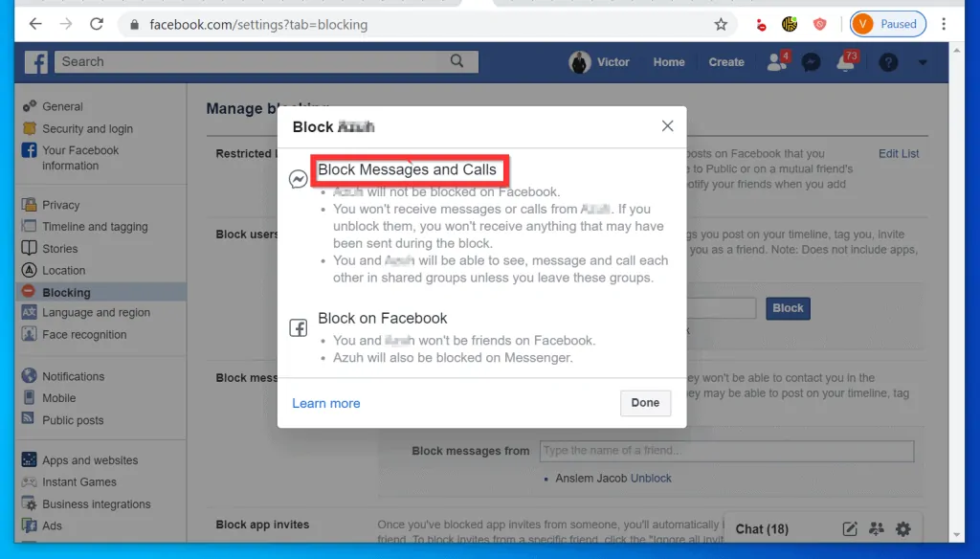This screenshot has width=980, height=559.
Task: Click the Help question mark icon
Action: pyautogui.click(x=887, y=61)
